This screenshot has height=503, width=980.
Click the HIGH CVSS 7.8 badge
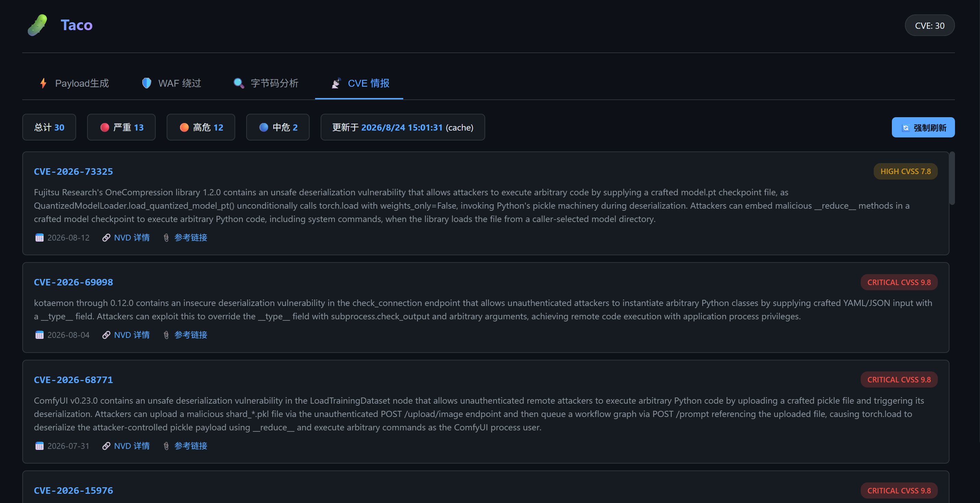point(906,171)
